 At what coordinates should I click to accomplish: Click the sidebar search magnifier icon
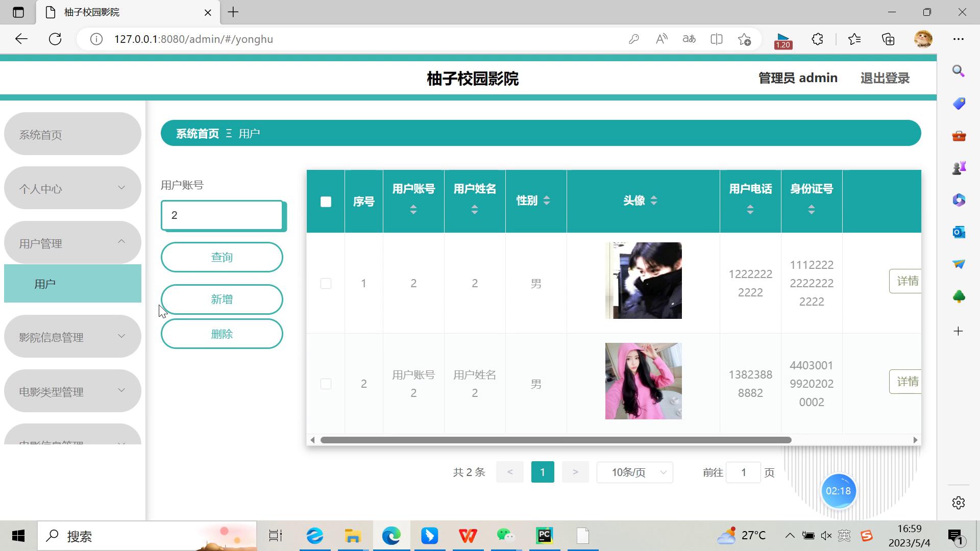click(959, 71)
